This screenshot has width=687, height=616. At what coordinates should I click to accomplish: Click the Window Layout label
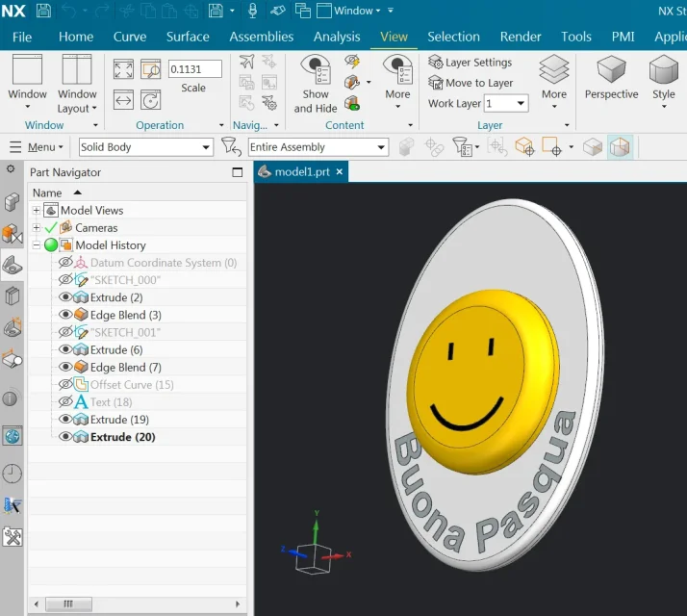77,101
